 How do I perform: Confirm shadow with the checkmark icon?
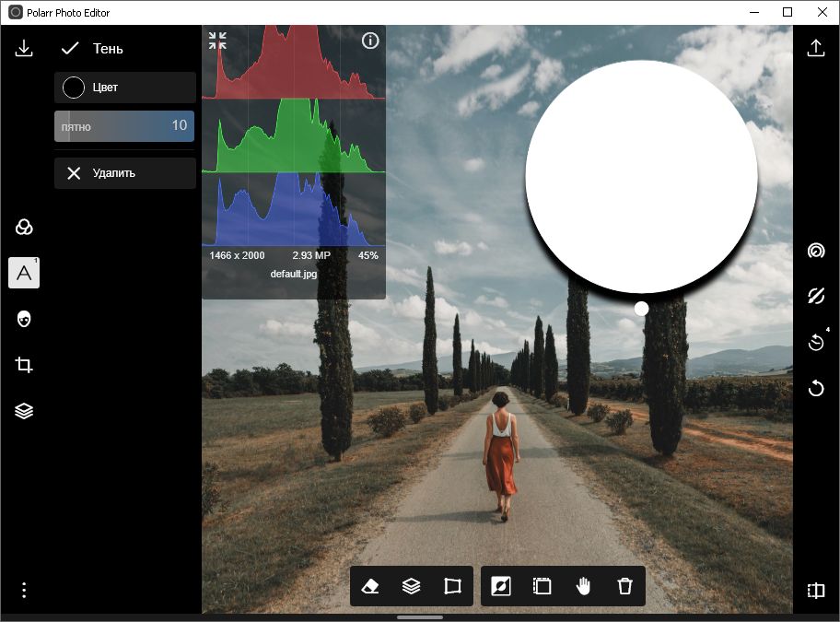(x=70, y=48)
